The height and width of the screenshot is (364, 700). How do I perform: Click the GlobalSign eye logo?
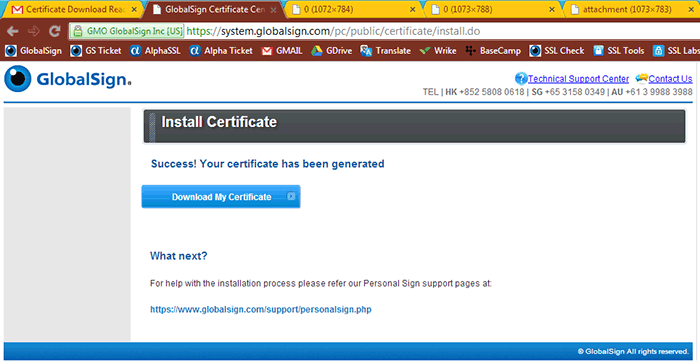(x=18, y=79)
